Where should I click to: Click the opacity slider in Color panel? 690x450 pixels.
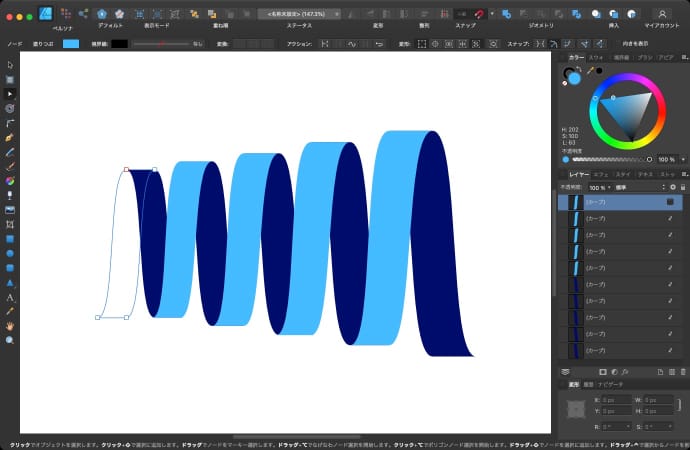(610, 159)
